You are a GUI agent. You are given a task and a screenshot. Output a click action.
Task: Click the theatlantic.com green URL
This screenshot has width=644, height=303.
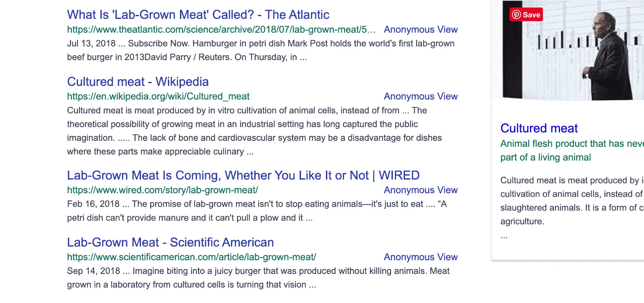point(221,29)
